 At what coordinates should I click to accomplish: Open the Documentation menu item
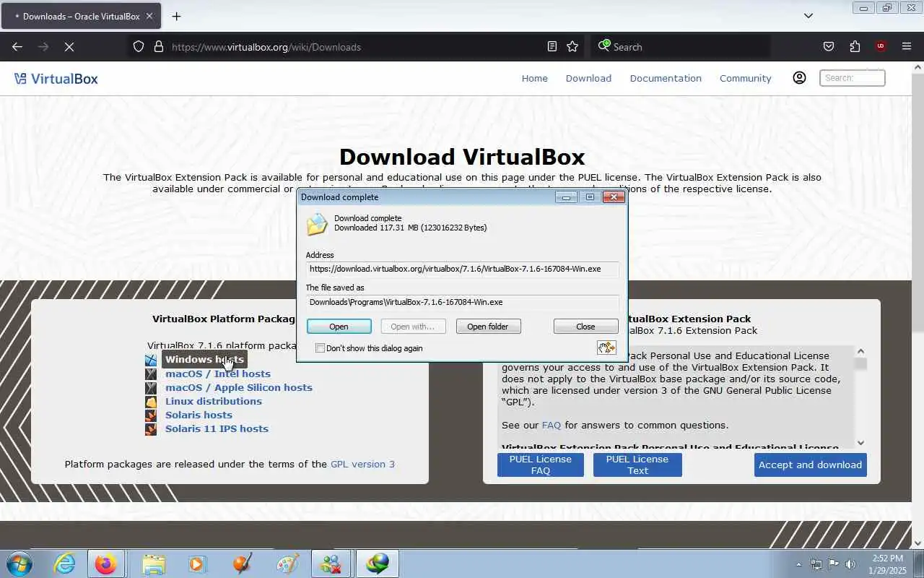click(666, 78)
